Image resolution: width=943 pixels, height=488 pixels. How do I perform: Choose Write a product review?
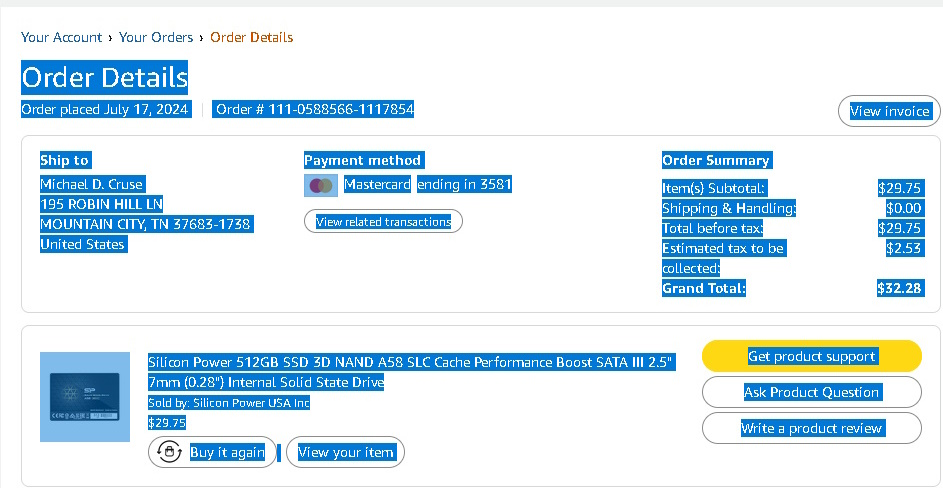point(811,428)
